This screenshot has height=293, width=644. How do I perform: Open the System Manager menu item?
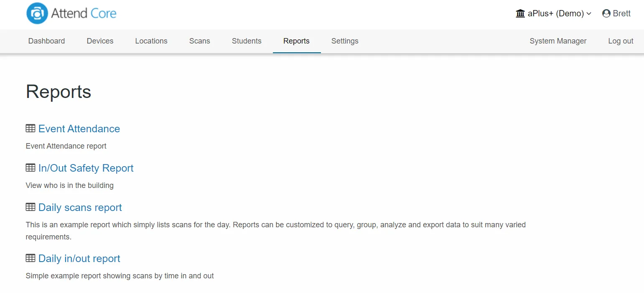point(558,41)
